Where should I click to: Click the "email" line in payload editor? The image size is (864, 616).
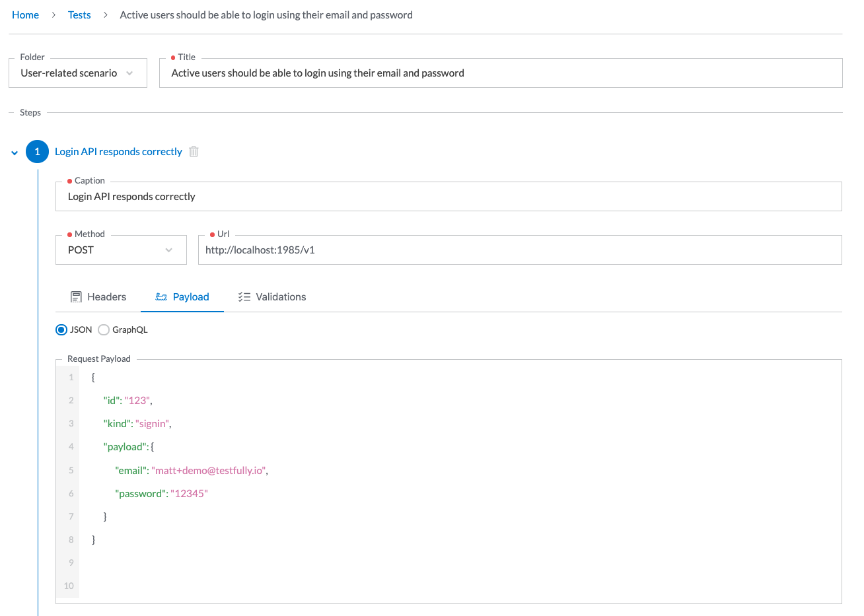[192, 470]
